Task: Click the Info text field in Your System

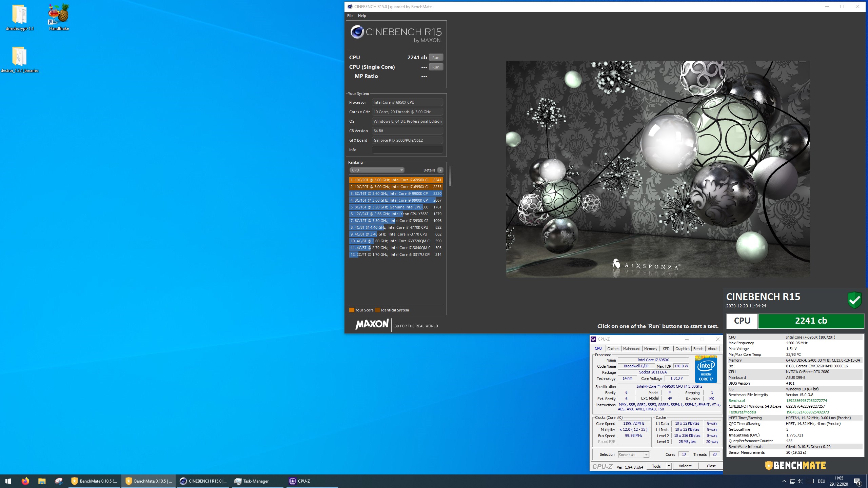Action: (x=407, y=150)
